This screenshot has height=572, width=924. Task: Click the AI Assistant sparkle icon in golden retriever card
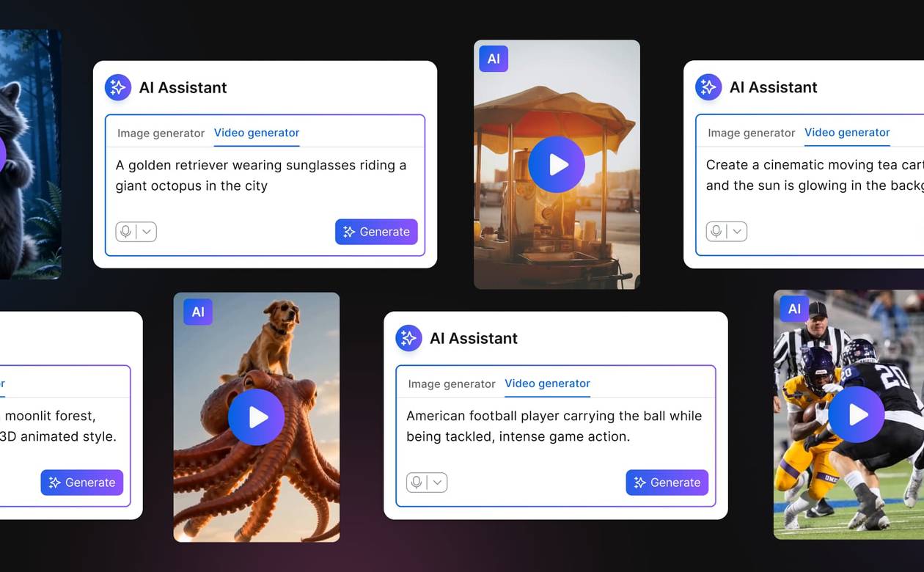tap(117, 87)
